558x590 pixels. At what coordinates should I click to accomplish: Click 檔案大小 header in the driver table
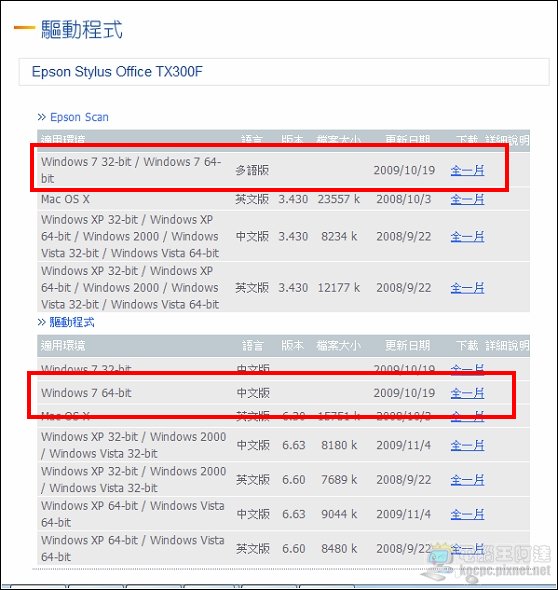(x=339, y=345)
